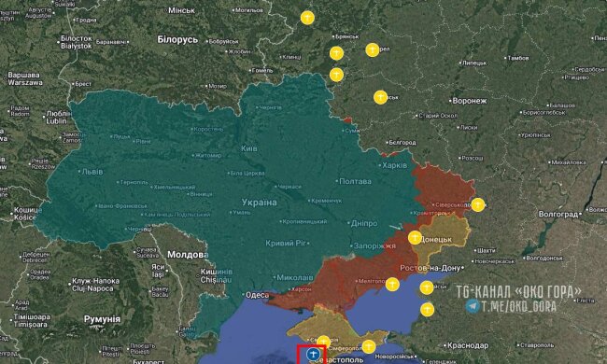Screen dimensions: 607x364
Task: Click the Кишинів Chișinău label
Action: pos(216,275)
